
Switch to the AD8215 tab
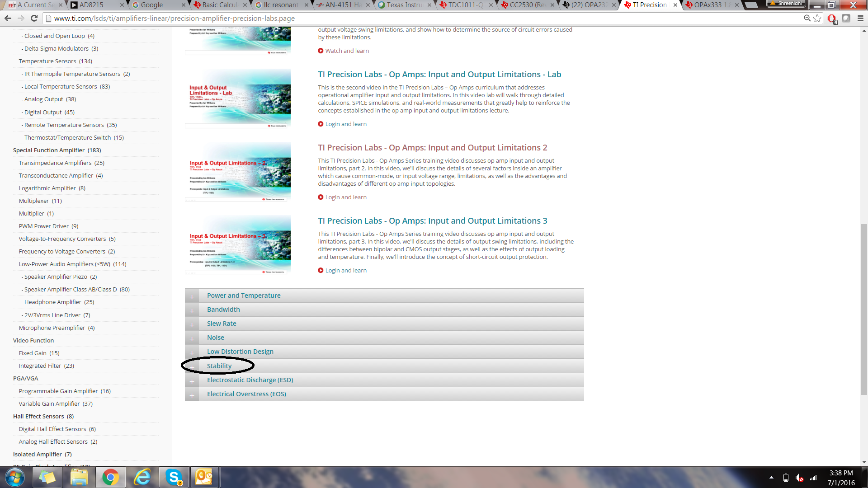92,5
